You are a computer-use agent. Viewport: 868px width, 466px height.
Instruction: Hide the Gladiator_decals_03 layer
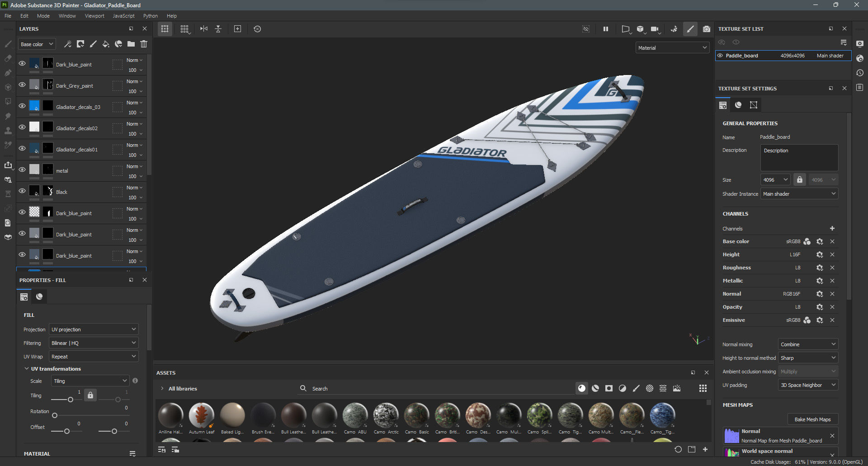(x=22, y=106)
